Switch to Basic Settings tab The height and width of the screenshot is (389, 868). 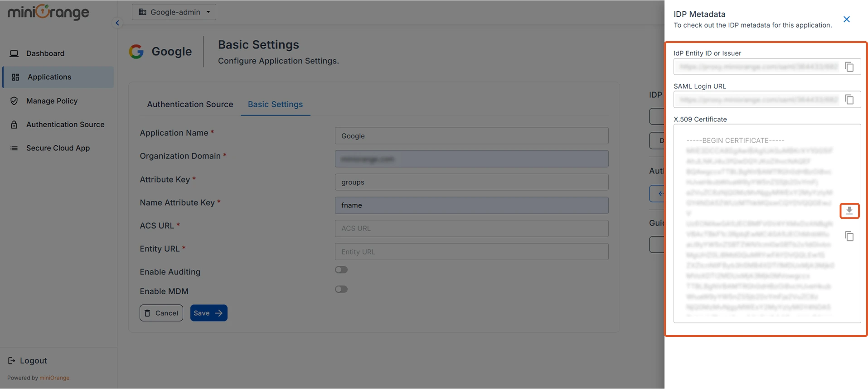point(275,104)
